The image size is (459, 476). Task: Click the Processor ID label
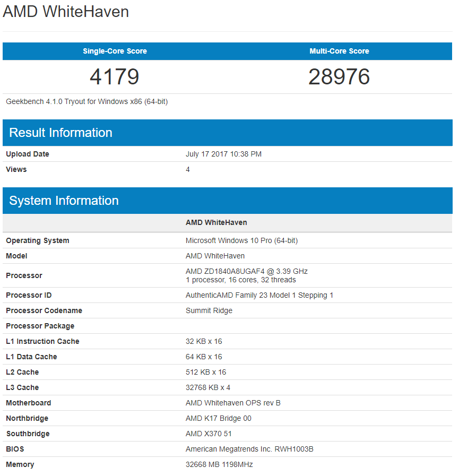[x=29, y=295]
